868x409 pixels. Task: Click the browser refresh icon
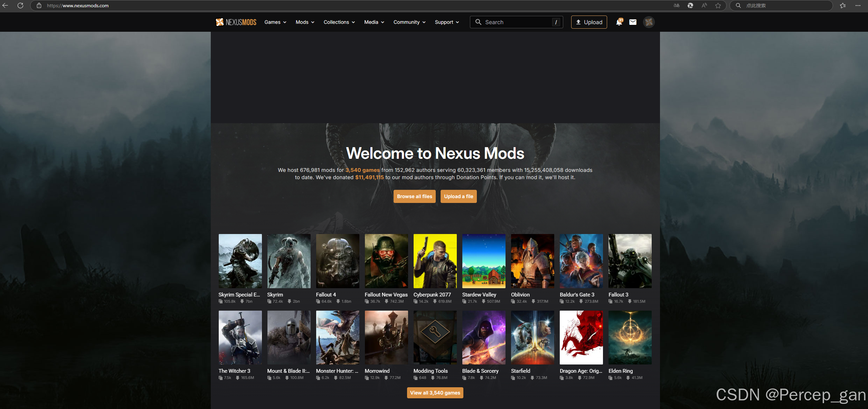(20, 6)
